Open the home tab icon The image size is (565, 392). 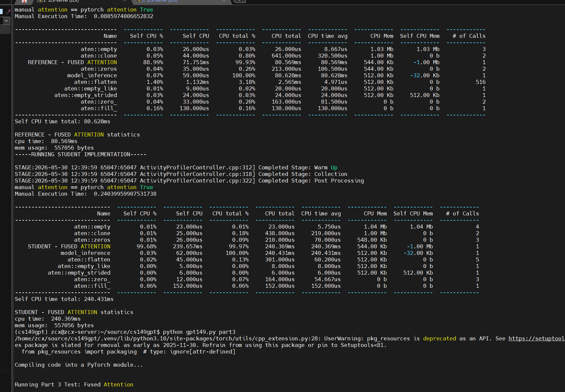point(24,1)
